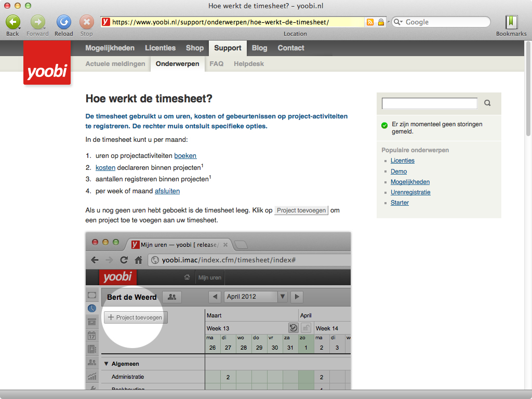This screenshot has height=399, width=532.
Task: Click the calendar icon in the embedded sidebar
Action: coord(92,336)
